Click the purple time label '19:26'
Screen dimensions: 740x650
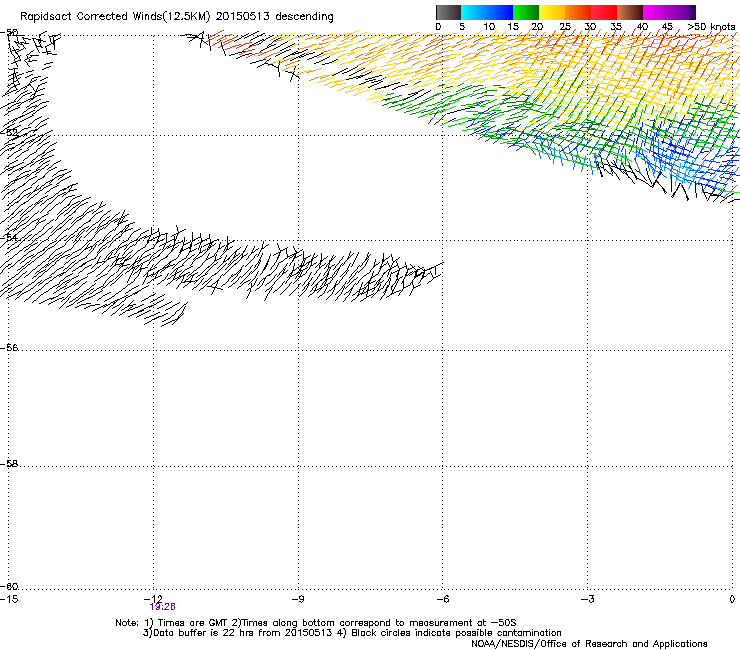pyautogui.click(x=162, y=607)
